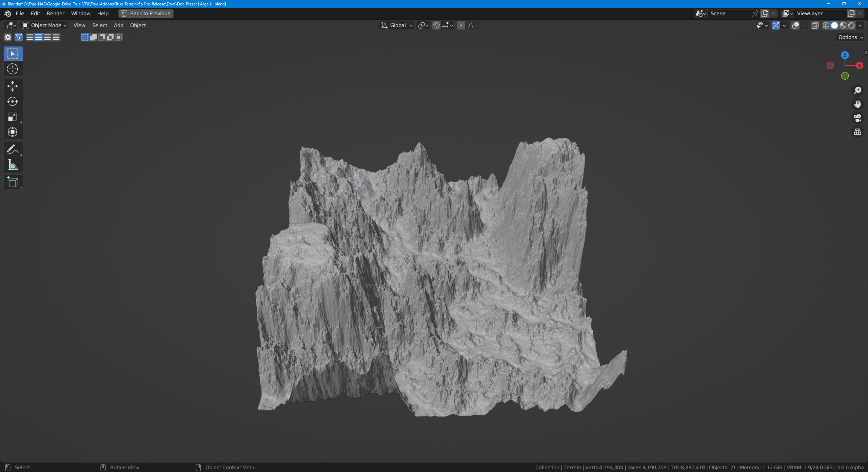Expand the Global transform orientation dropdown
Viewport: 868px width, 472px height.
click(396, 25)
